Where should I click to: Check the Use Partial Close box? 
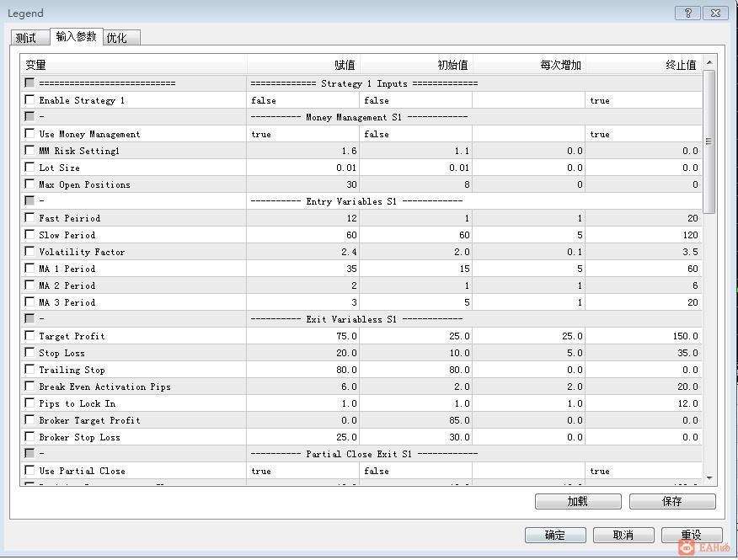29,470
